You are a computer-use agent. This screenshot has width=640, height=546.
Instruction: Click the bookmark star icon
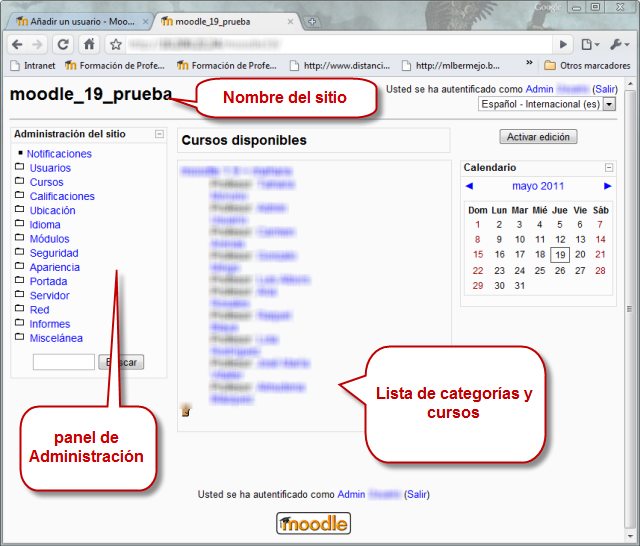[x=115, y=44]
